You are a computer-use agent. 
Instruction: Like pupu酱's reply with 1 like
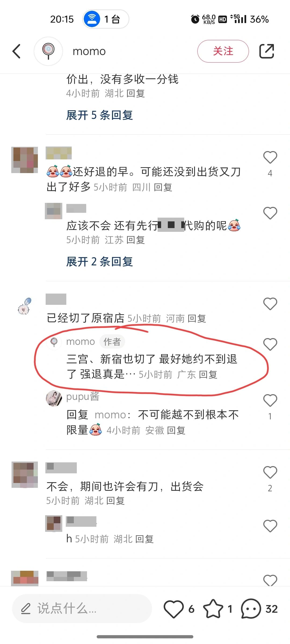coord(270,400)
